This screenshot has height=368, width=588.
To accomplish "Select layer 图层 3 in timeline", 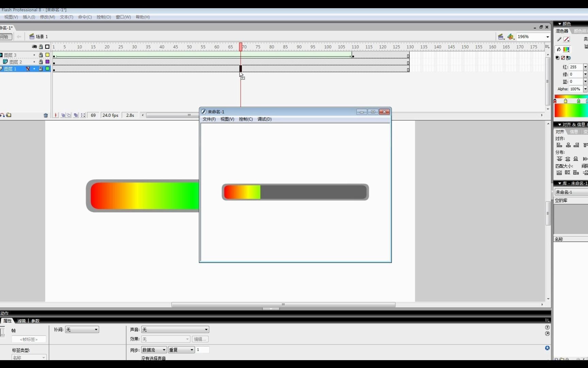I will [10, 55].
